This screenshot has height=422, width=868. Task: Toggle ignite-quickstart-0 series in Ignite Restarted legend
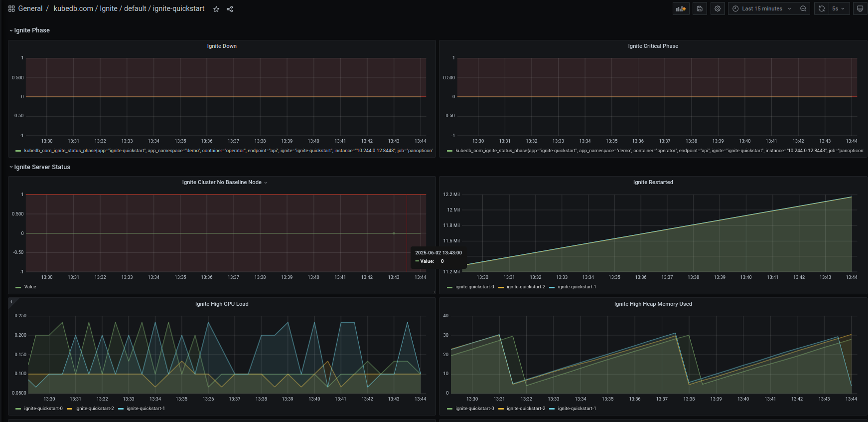pyautogui.click(x=474, y=287)
